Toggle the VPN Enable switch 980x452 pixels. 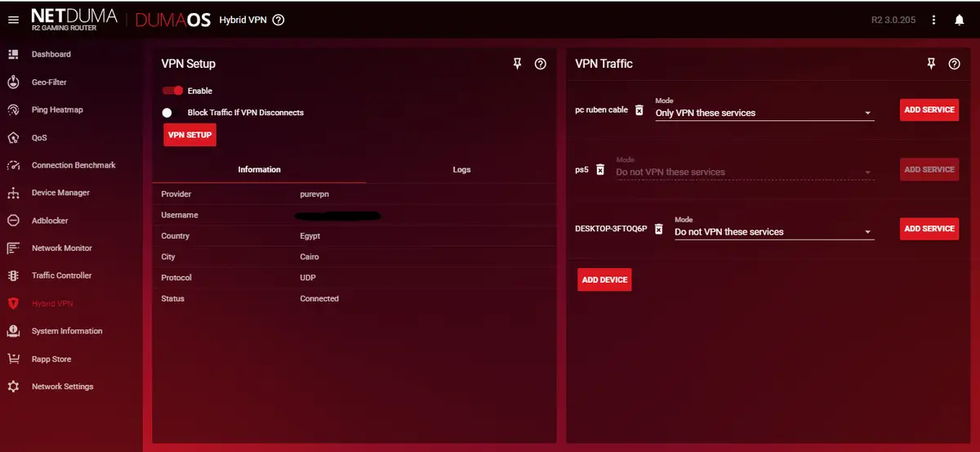tap(172, 91)
